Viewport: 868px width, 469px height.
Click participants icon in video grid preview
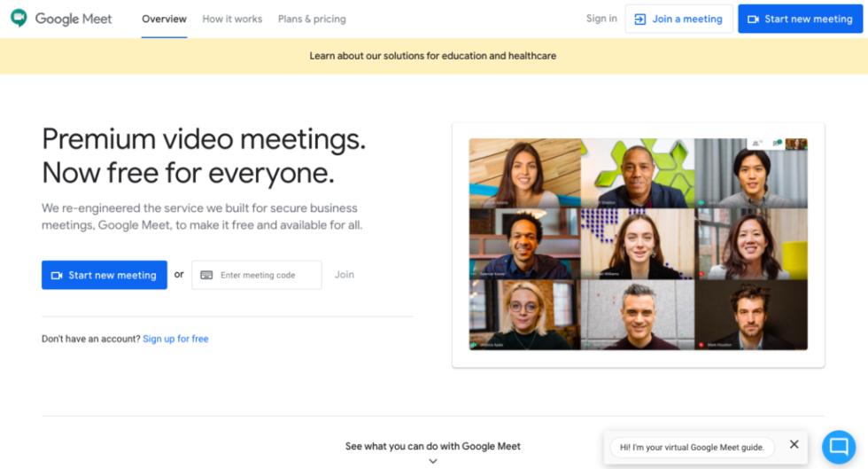(756, 144)
